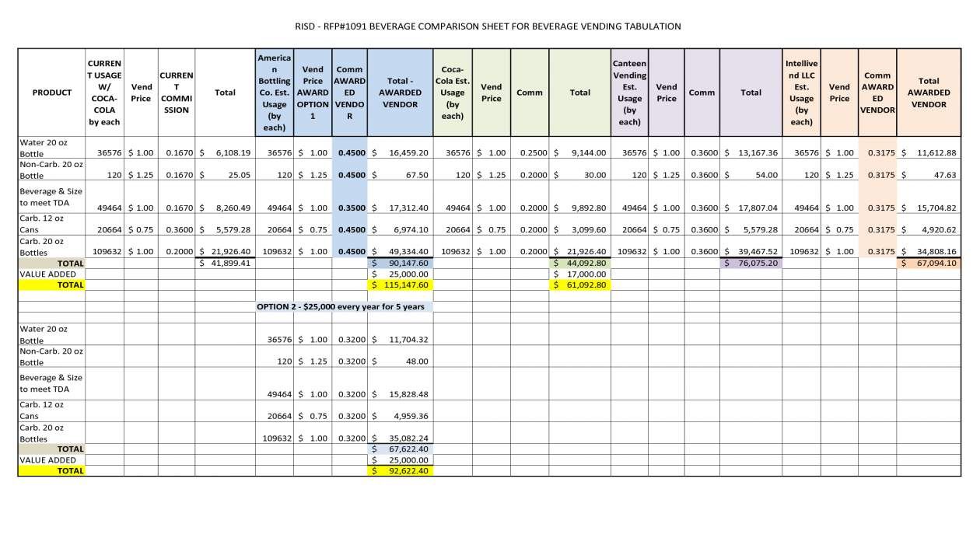The height and width of the screenshot is (545, 980).
Task: Click the CURRENT COMMISSION column header
Action: coord(176,93)
